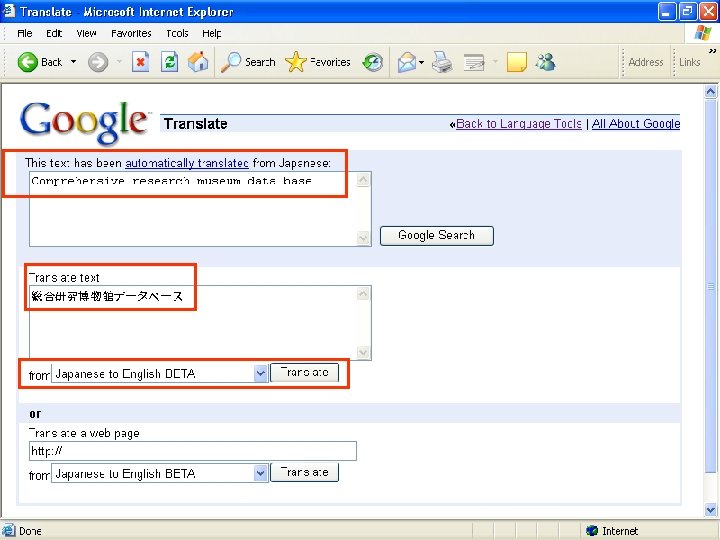Click the page scrollbar up arrow
Viewport: 720px width, 540px height.
[710, 92]
